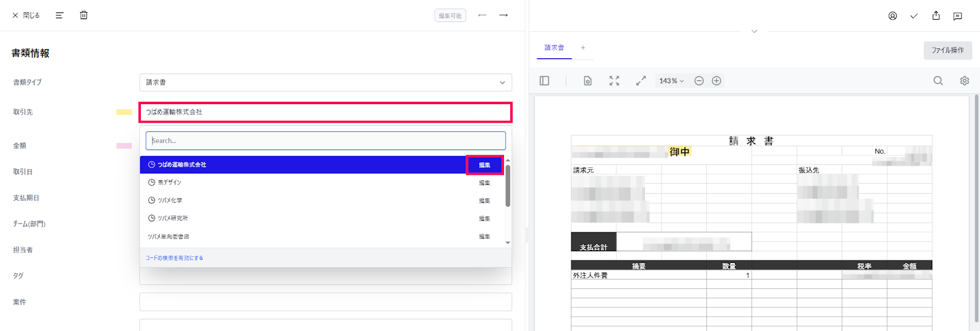Click コードの検索を有効にする link
The image size is (980, 331).
pos(175,258)
